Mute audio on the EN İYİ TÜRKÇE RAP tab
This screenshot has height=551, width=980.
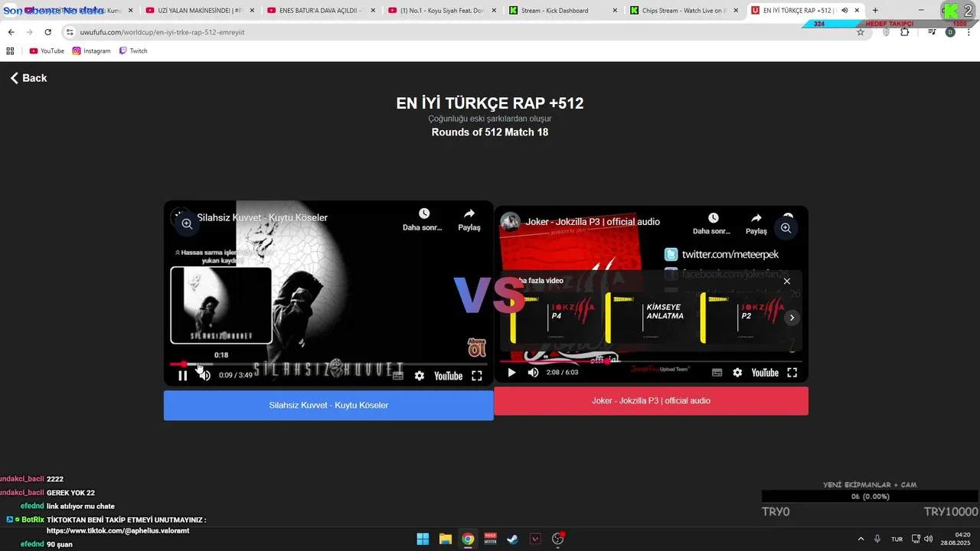pyautogui.click(x=844, y=11)
